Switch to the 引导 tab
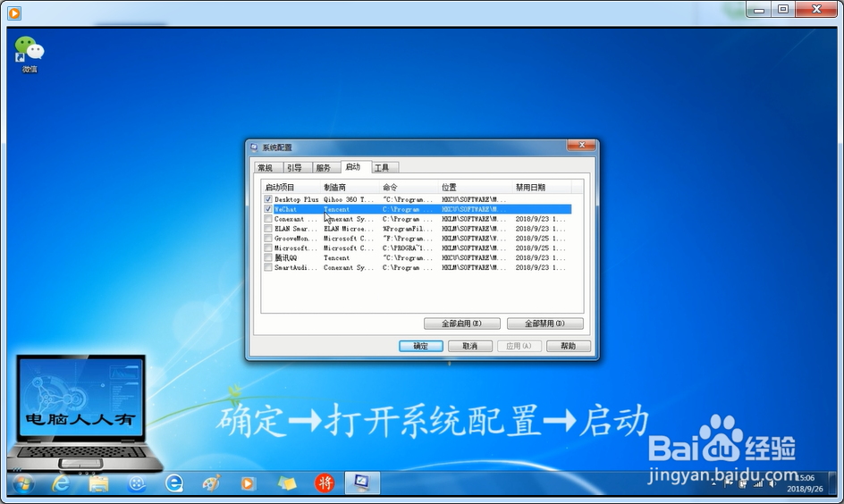 point(297,168)
